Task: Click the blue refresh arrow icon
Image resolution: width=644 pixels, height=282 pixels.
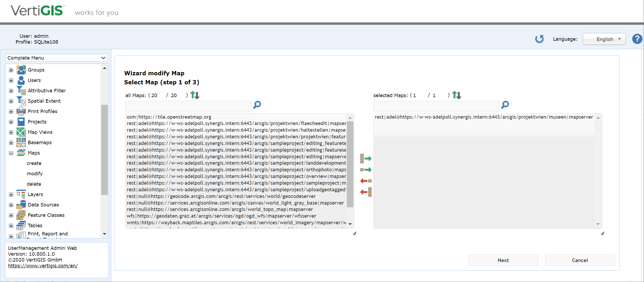Action: 539,39
